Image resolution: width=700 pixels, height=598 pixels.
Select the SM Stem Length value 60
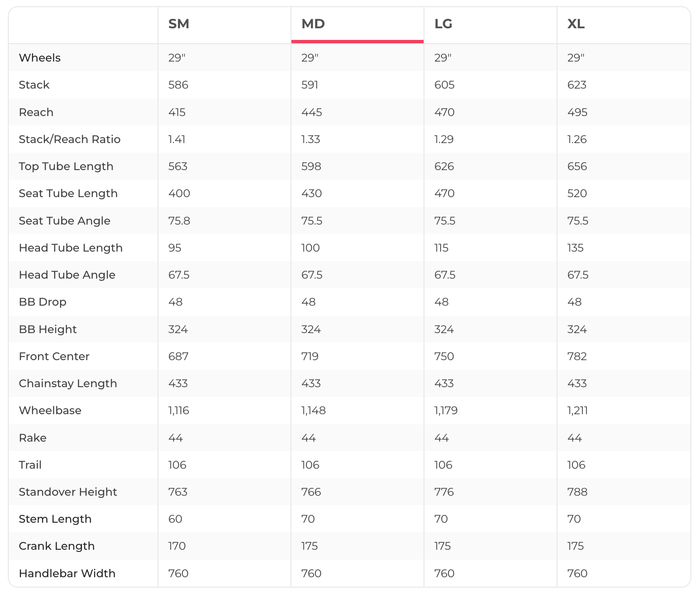tap(175, 519)
